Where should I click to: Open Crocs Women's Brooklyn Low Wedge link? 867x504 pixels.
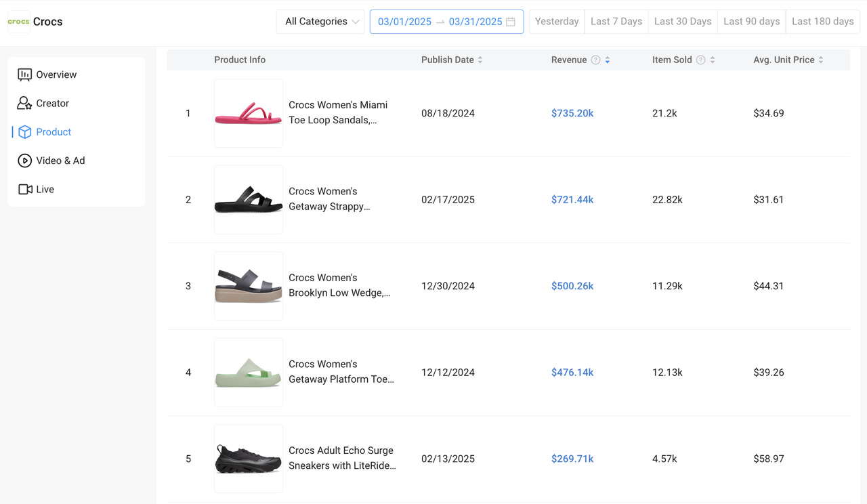pyautogui.click(x=339, y=285)
